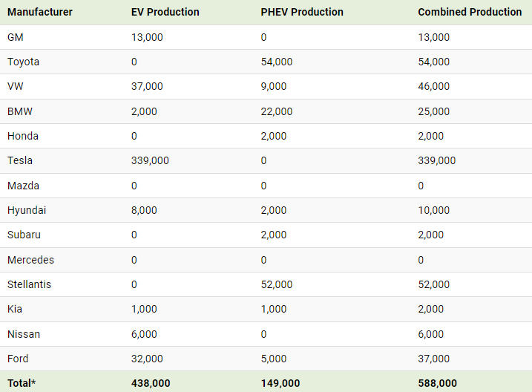This screenshot has width=532, height=392.
Task: Click the Combined Production column header
Action: point(470,12)
